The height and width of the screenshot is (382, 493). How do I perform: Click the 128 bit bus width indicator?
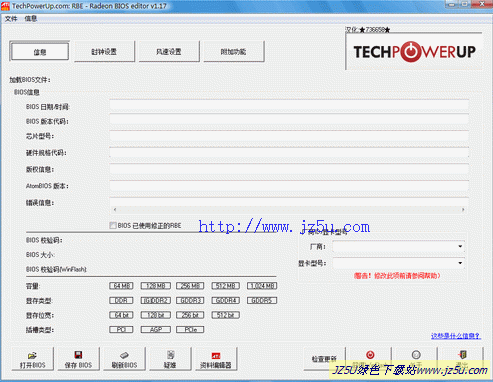pos(156,315)
